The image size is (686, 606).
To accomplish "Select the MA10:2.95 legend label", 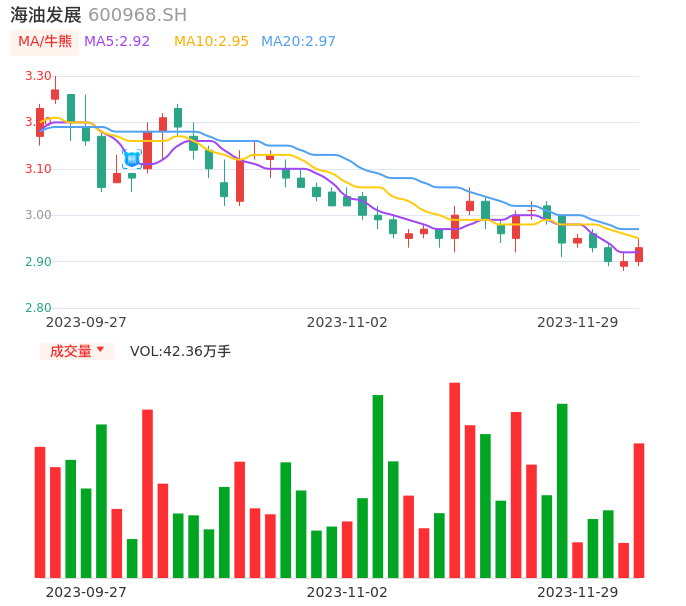I will click(211, 42).
